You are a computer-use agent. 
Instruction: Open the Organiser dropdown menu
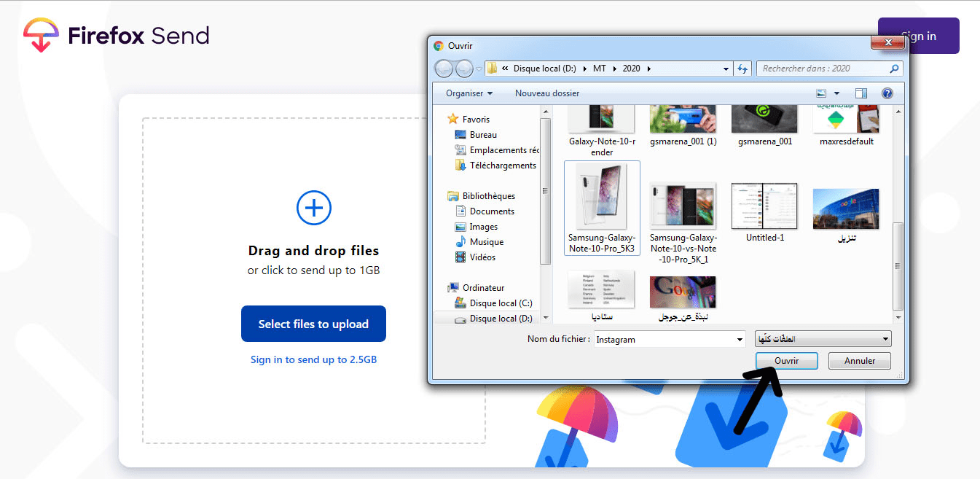pyautogui.click(x=469, y=93)
